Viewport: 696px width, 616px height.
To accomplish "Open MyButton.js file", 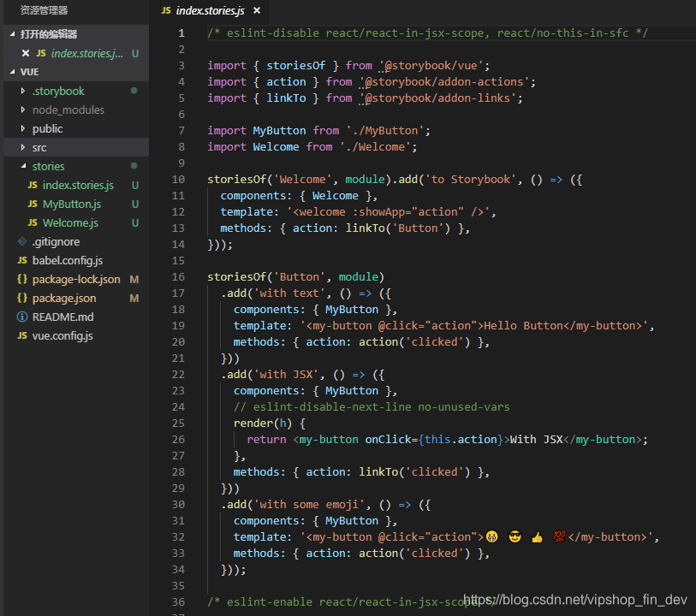I will pos(72,204).
